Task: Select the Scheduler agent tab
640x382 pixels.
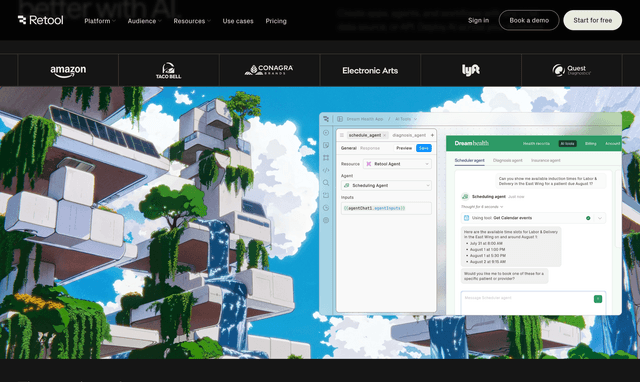Action: 469,160
